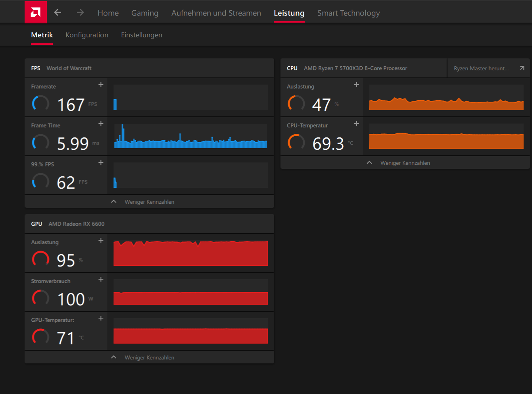
Task: Open the Gaming tab
Action: coord(145,13)
